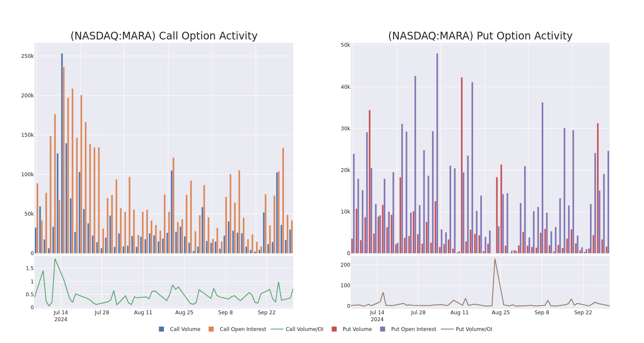Image resolution: width=644 pixels, height=343 pixels.
Task: Click the 40k tick on put chart axis
Action: [x=346, y=87]
